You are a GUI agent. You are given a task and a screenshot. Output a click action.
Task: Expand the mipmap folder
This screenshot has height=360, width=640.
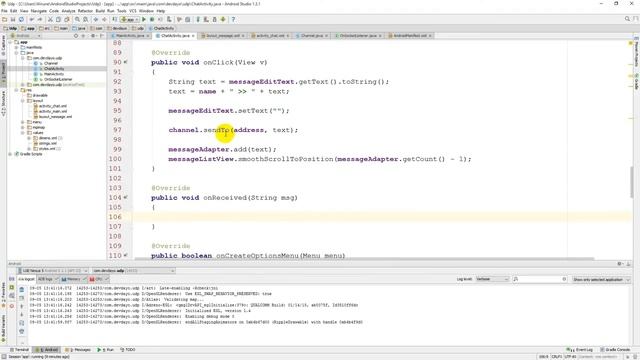click(x=23, y=127)
